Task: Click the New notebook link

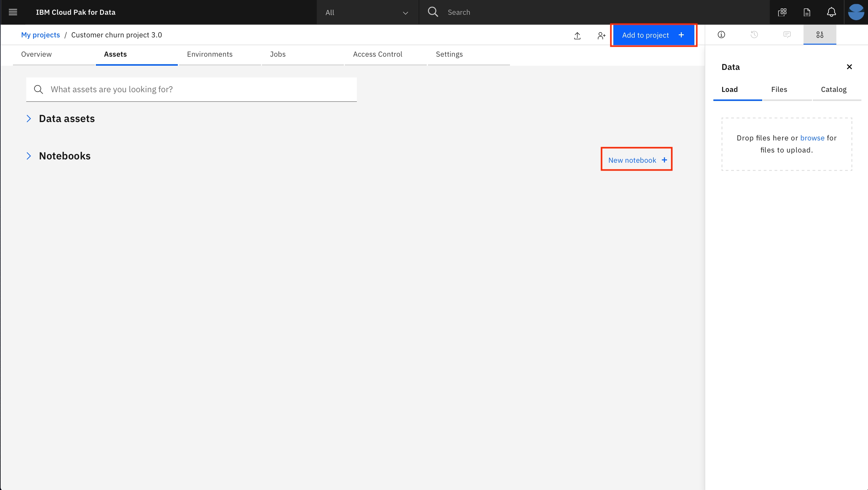Action: click(637, 160)
